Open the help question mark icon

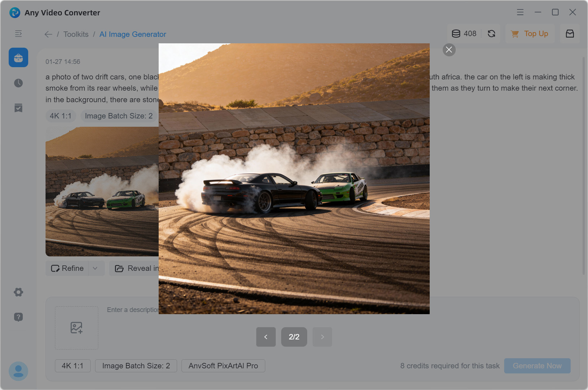[18, 317]
